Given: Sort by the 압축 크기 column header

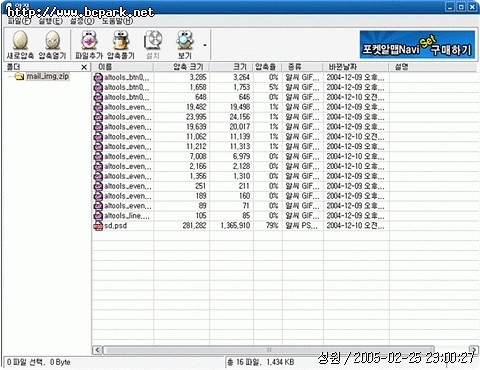Looking at the screenshot, I should [x=181, y=67].
